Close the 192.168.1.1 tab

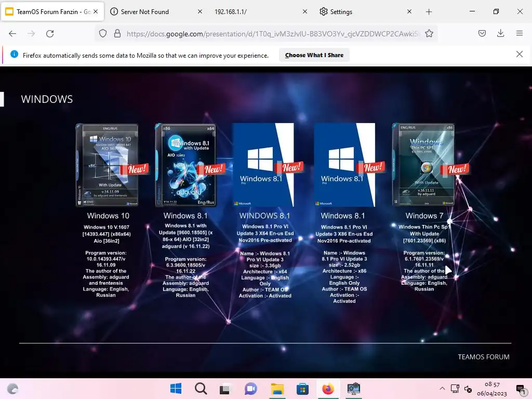[x=304, y=11]
